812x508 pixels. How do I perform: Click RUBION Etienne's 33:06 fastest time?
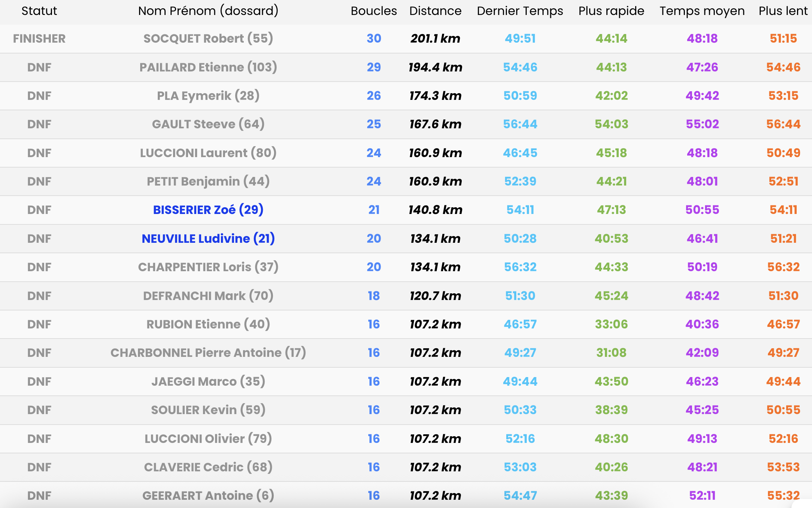[x=611, y=324]
